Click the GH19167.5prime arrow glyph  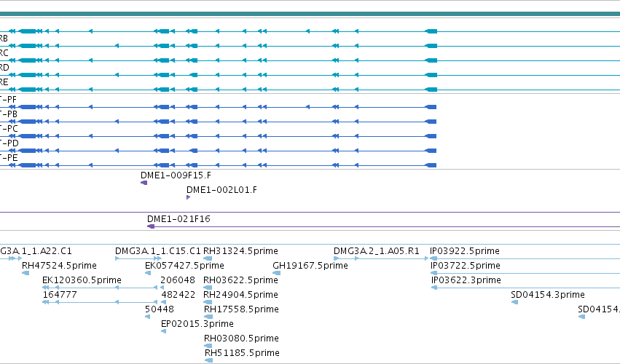tap(276, 273)
